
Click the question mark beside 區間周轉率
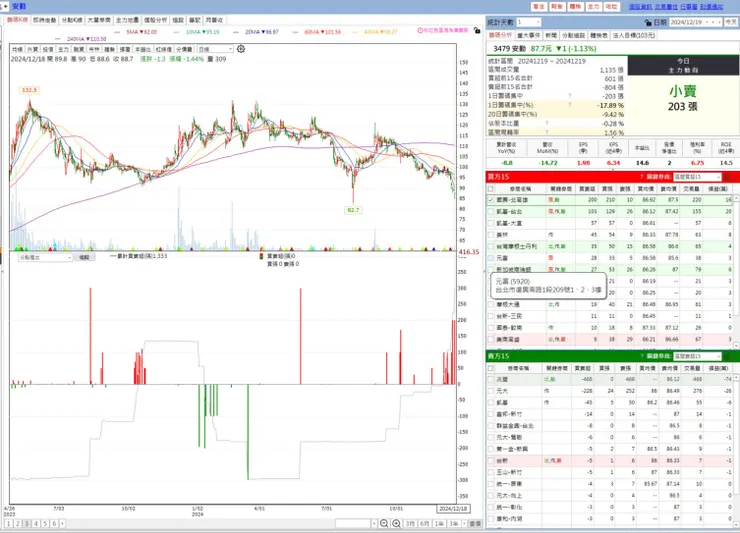point(547,132)
